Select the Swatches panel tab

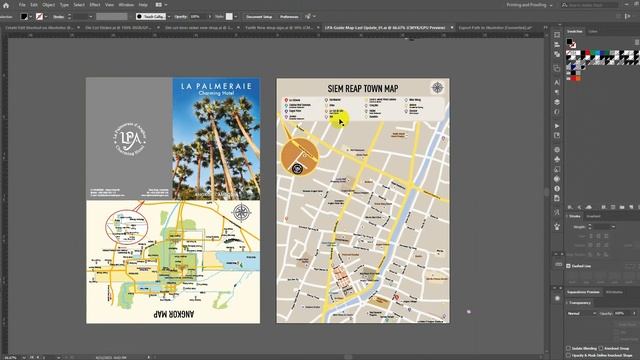tap(574, 31)
